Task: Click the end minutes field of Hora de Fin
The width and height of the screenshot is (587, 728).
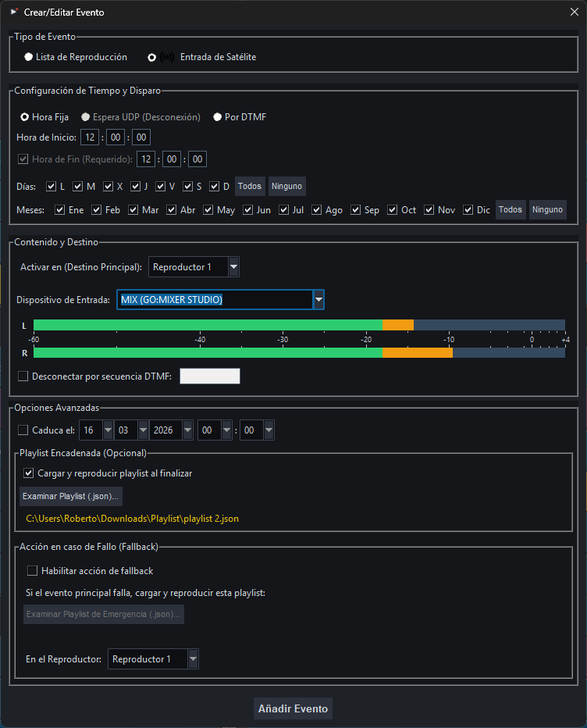Action: click(x=172, y=159)
